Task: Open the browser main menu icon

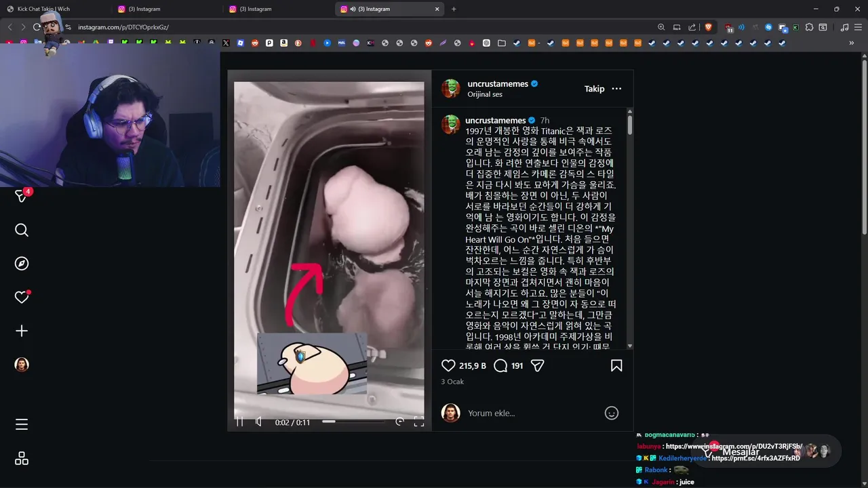Action: [859, 27]
